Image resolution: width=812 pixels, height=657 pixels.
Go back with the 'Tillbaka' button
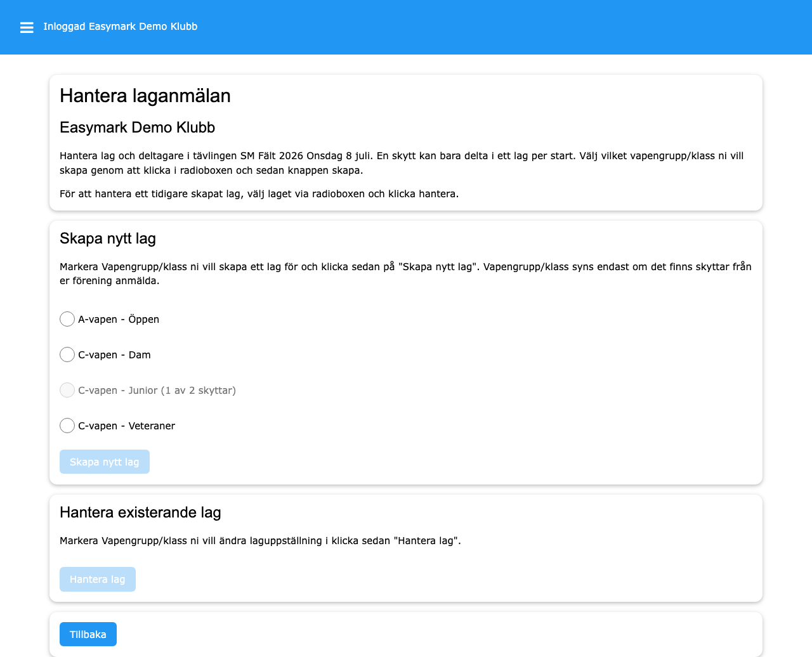pyautogui.click(x=88, y=634)
